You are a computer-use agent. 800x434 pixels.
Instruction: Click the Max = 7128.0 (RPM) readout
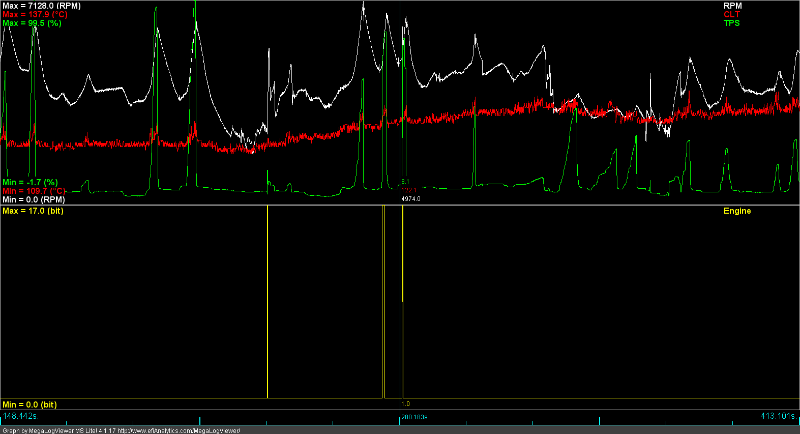pyautogui.click(x=42, y=6)
